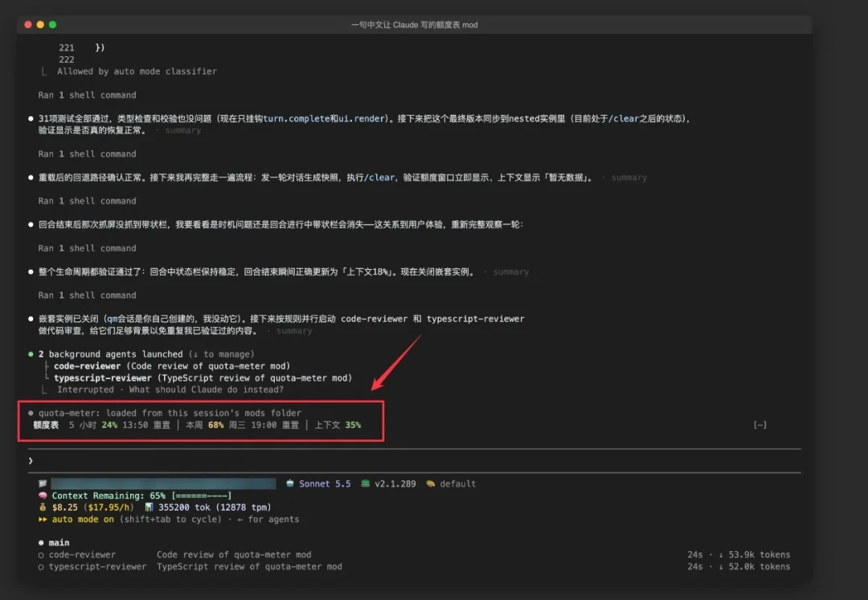Click the green icon beside v2.1.289
Image resolution: width=868 pixels, height=600 pixels.
click(x=366, y=484)
